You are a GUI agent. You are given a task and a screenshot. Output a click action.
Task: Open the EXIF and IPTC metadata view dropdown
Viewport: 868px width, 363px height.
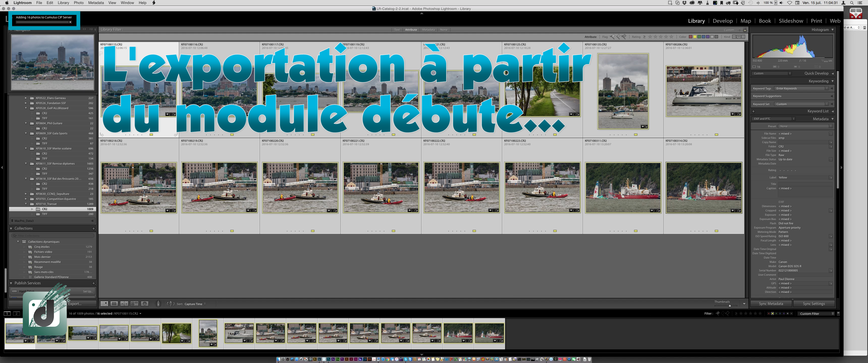(x=774, y=119)
